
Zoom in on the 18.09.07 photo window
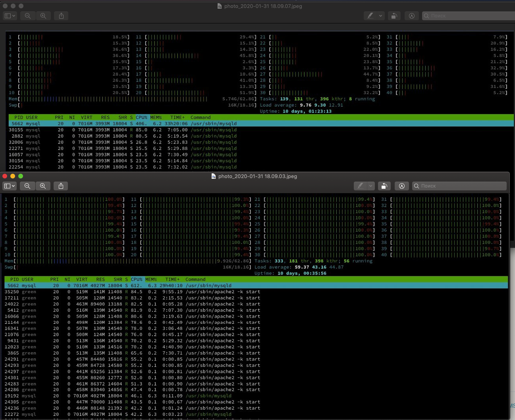click(x=43, y=16)
